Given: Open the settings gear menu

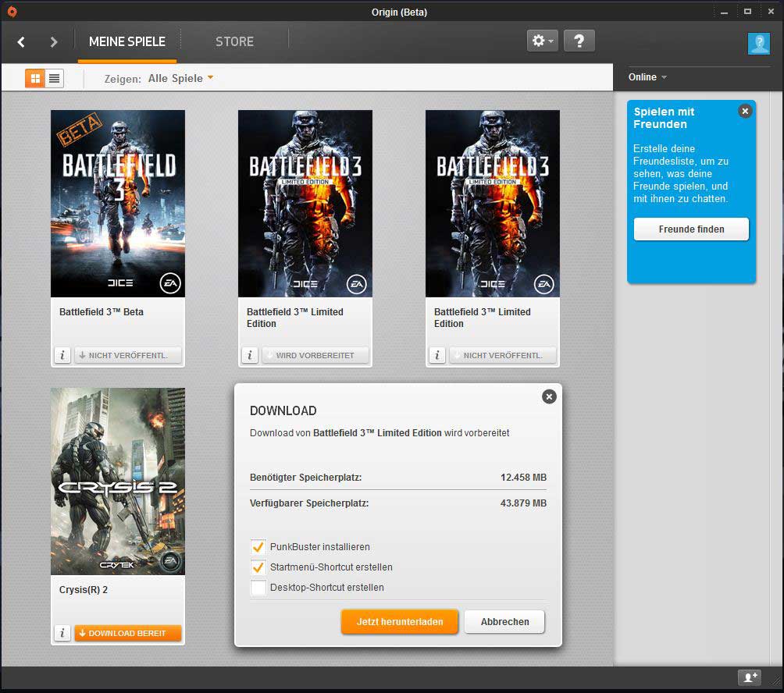Looking at the screenshot, I should [x=543, y=41].
